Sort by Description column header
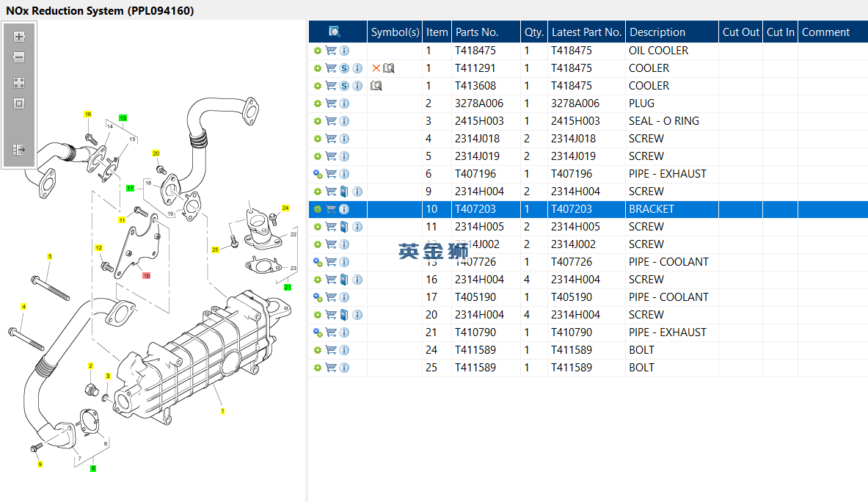Screen dimensions: 868x502 [672, 32]
